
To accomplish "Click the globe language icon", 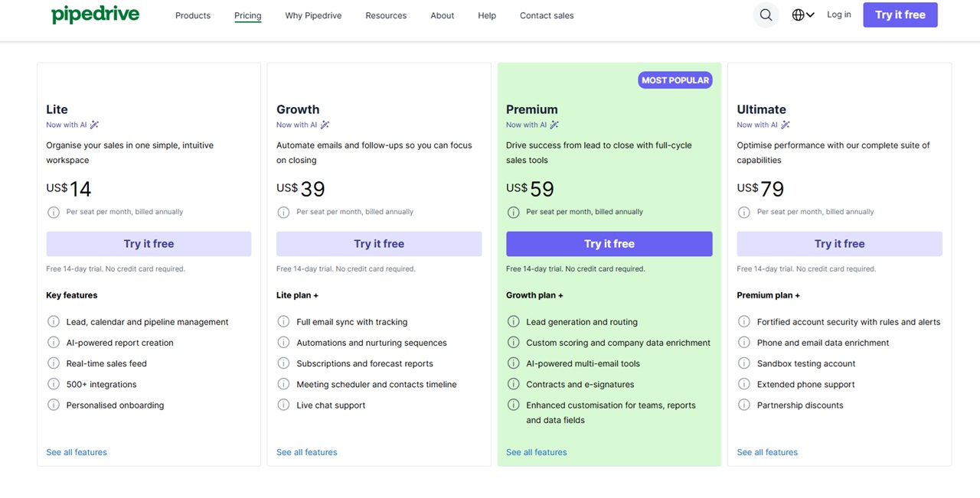I will [798, 15].
